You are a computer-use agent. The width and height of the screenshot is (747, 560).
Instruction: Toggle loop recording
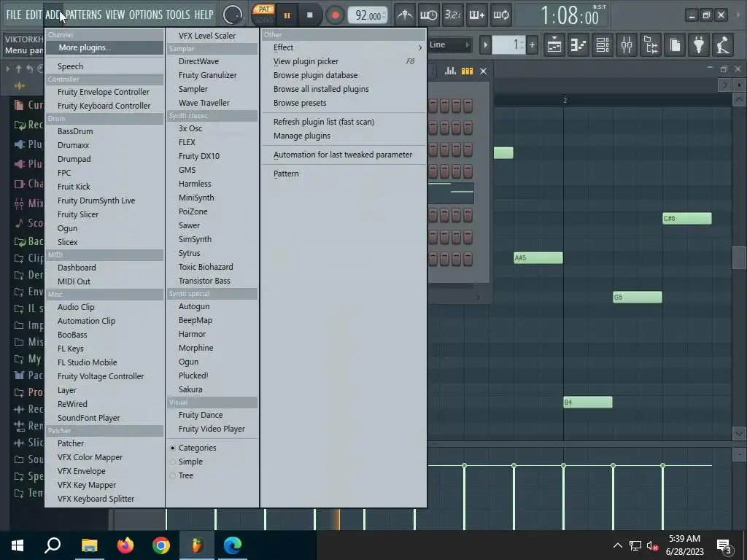point(500,15)
